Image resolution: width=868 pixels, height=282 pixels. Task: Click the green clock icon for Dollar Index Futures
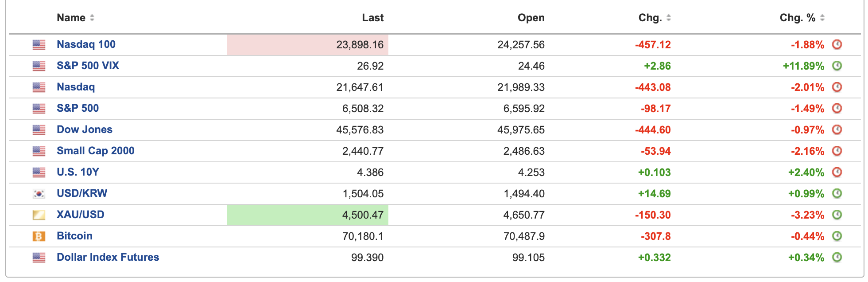click(837, 258)
